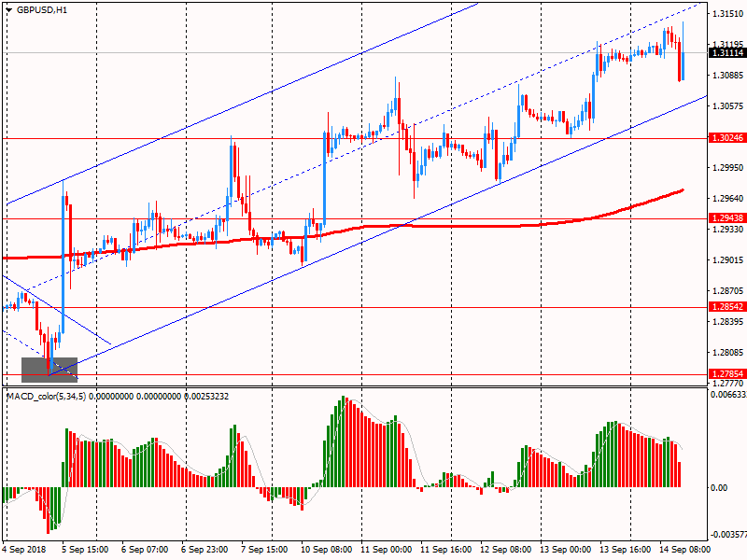Screen dimensions: 747x560
Task: Click the time axis label 7 Sep 15:00
Action: 264,550
